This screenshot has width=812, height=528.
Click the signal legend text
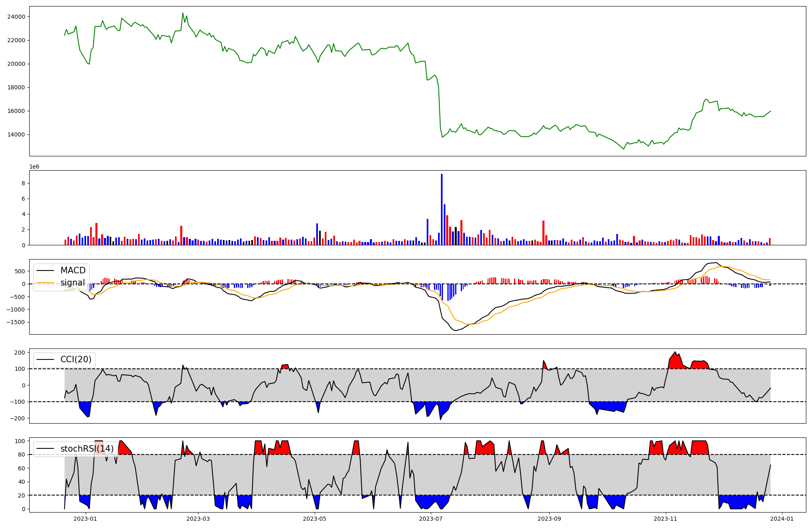[x=73, y=283]
